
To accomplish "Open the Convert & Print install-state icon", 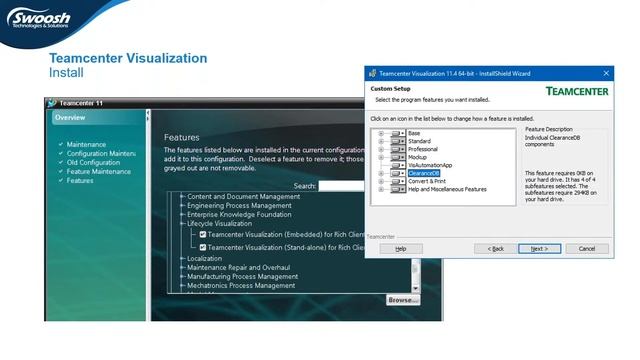I will pyautogui.click(x=397, y=181).
